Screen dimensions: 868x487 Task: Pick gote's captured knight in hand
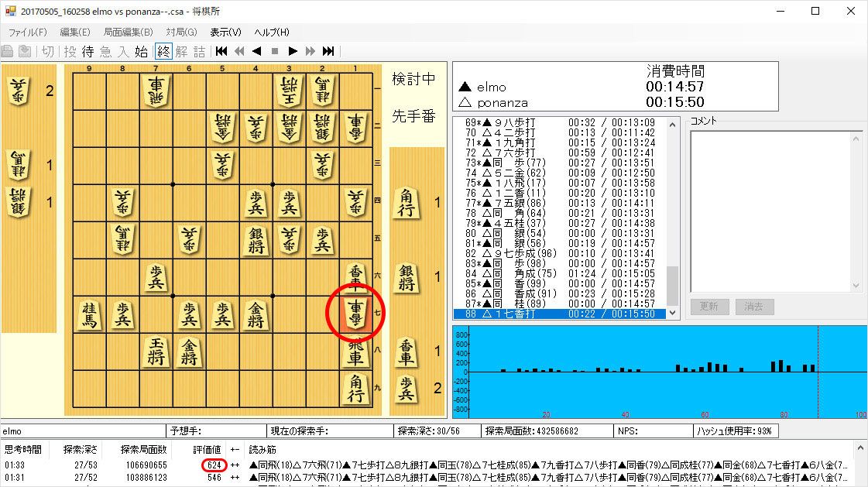coord(19,166)
